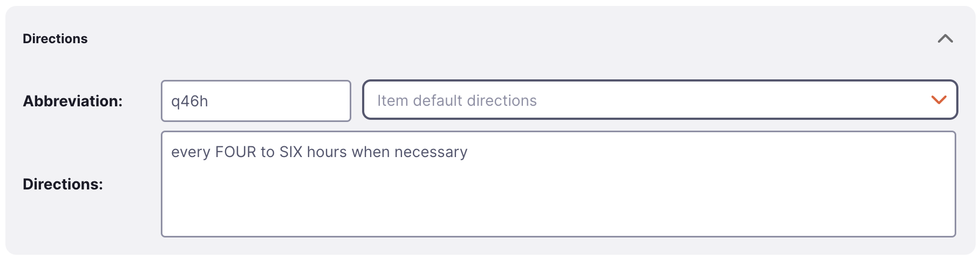Click the "Directions:" field label
This screenshot has width=980, height=258.
(63, 184)
